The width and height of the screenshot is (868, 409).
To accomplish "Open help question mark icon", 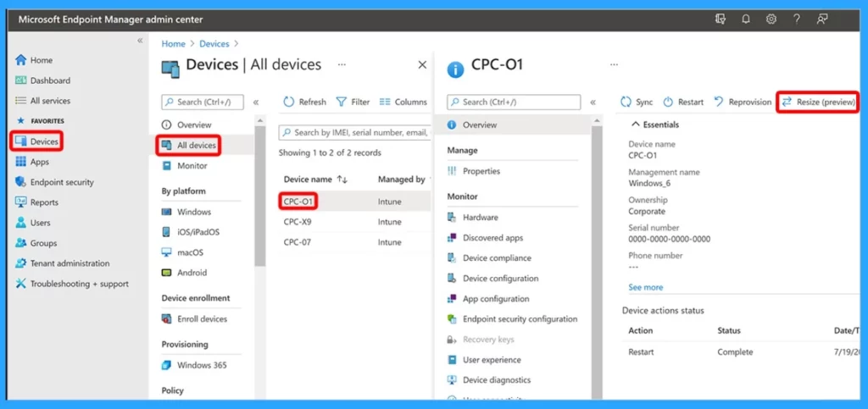I will pos(797,19).
